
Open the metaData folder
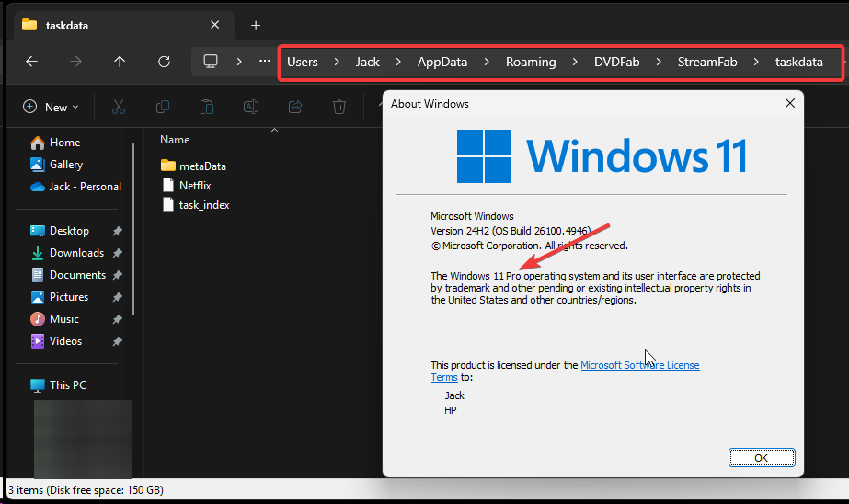[201, 166]
